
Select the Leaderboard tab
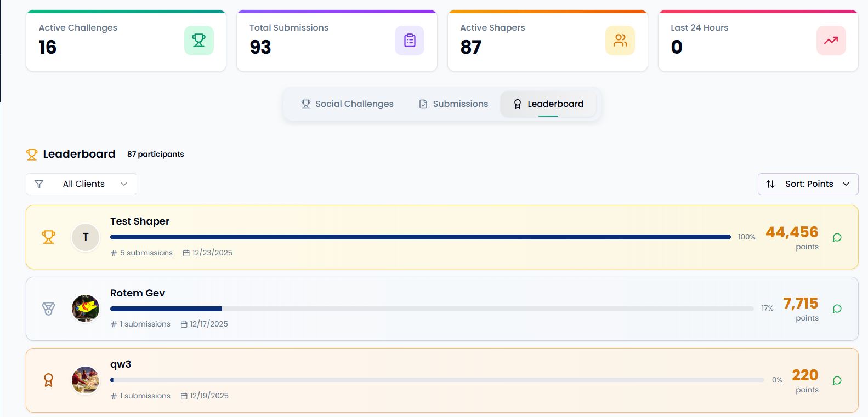pyautogui.click(x=548, y=104)
